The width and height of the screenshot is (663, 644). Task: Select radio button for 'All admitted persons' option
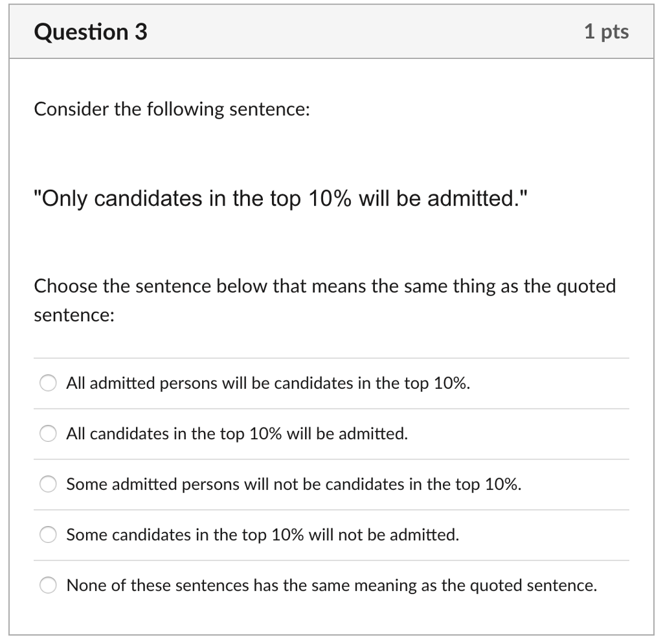pos(48,383)
